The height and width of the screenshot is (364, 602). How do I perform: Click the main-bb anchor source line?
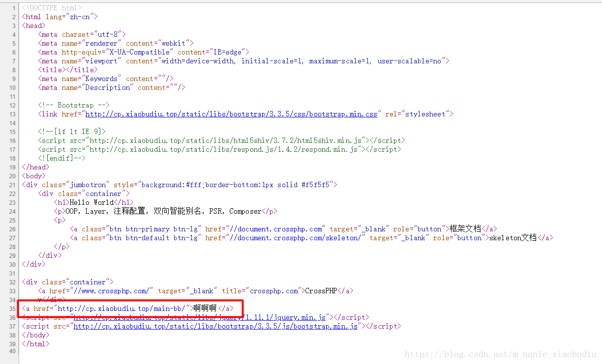click(127, 308)
